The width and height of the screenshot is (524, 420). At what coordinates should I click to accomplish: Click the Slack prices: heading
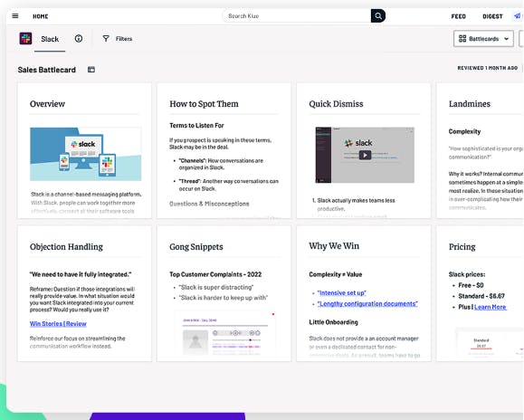(467, 274)
